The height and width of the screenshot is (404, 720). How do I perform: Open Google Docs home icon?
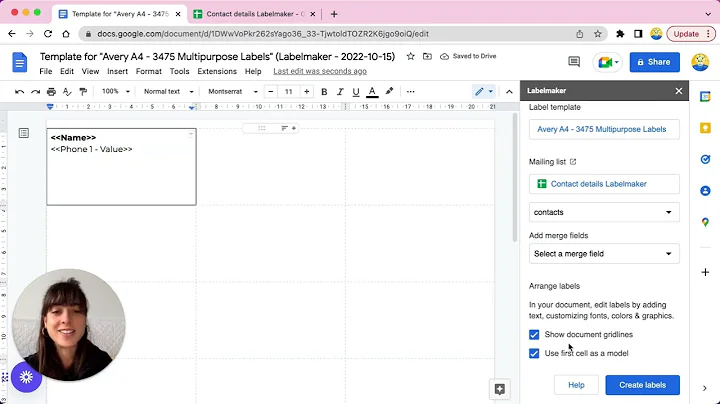20,62
